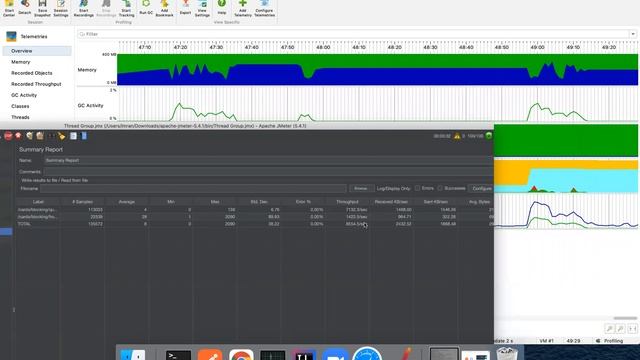Click JMeter Search binoculars icon
The image size is (640, 360).
pyautogui.click(x=51, y=136)
